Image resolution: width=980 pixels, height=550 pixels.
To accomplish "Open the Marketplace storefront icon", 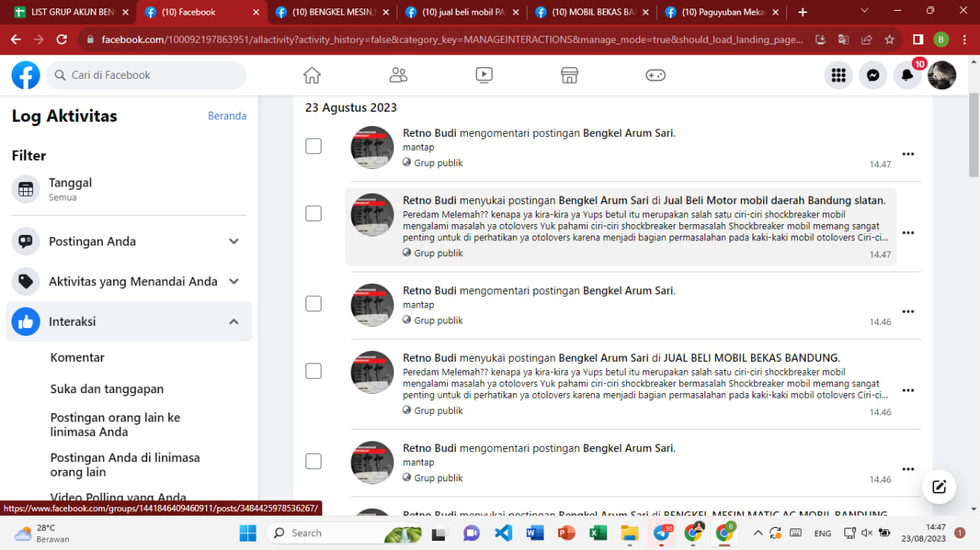I will point(569,75).
